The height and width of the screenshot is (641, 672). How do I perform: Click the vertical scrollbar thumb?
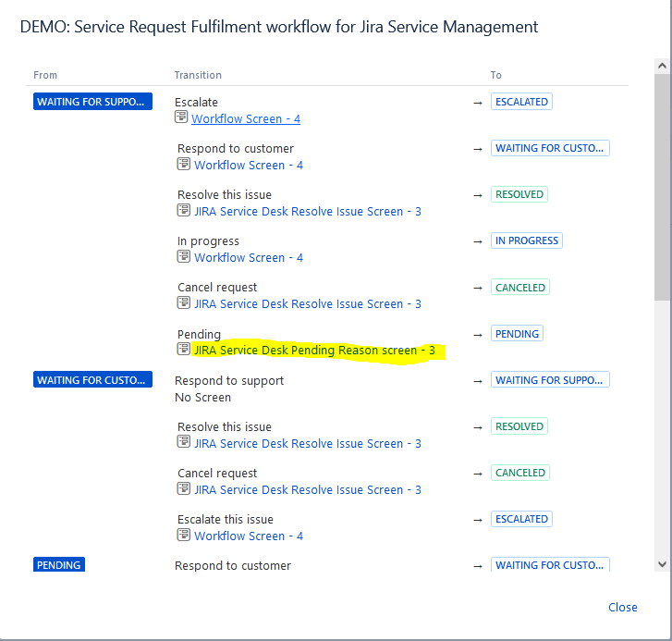[x=662, y=187]
